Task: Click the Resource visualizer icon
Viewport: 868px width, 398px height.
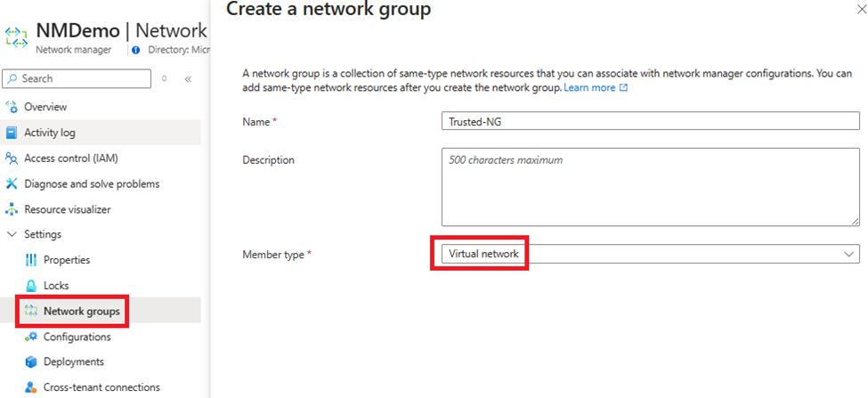Action: tap(12, 210)
